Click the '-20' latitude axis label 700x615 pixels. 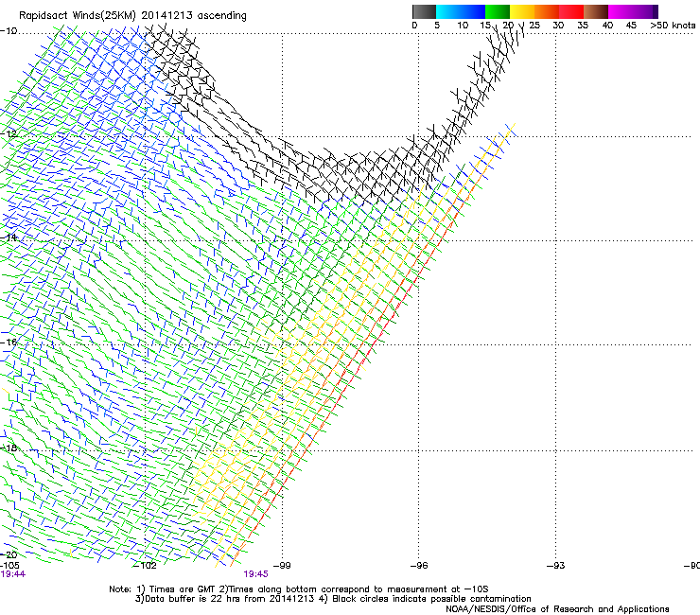pos(9,554)
